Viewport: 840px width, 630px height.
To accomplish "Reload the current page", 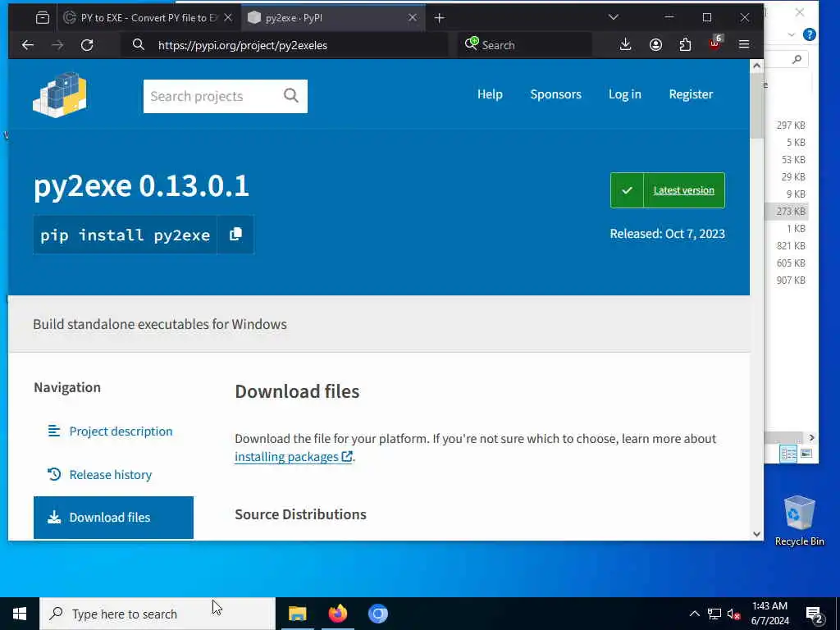I will tap(87, 45).
